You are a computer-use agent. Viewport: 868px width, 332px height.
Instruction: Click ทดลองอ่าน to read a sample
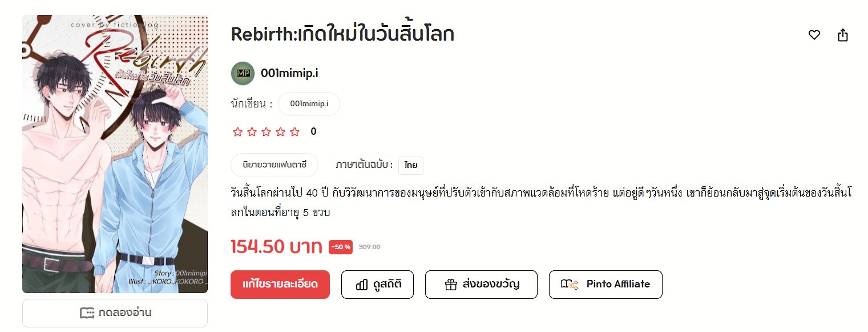[115, 313]
